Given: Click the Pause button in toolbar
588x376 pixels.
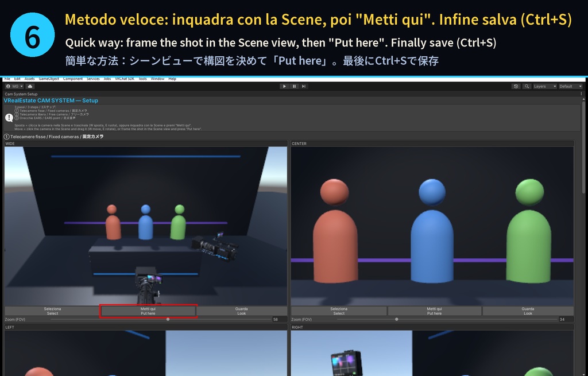Looking at the screenshot, I should [x=294, y=86].
